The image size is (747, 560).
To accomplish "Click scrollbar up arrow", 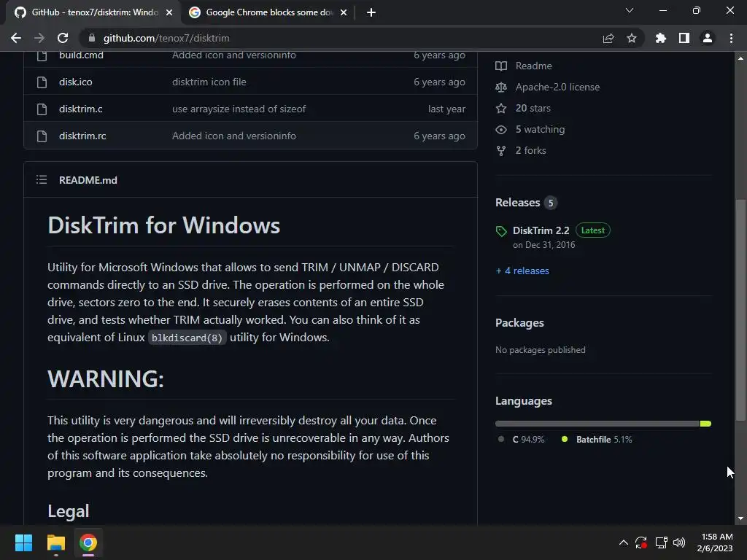I will pos(740,58).
